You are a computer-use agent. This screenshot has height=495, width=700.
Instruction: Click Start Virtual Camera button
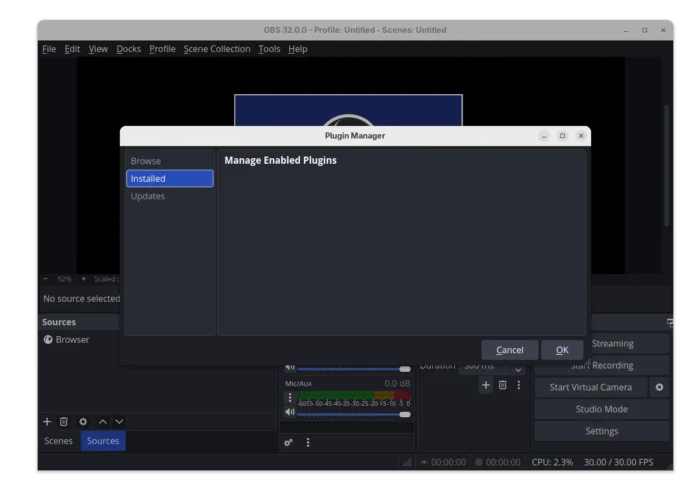pos(591,387)
